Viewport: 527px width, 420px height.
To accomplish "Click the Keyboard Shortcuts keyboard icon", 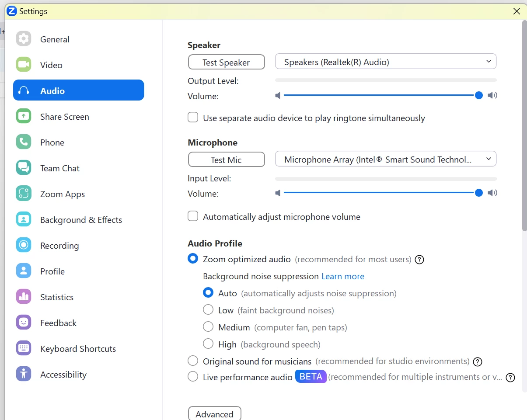I will coord(24,348).
